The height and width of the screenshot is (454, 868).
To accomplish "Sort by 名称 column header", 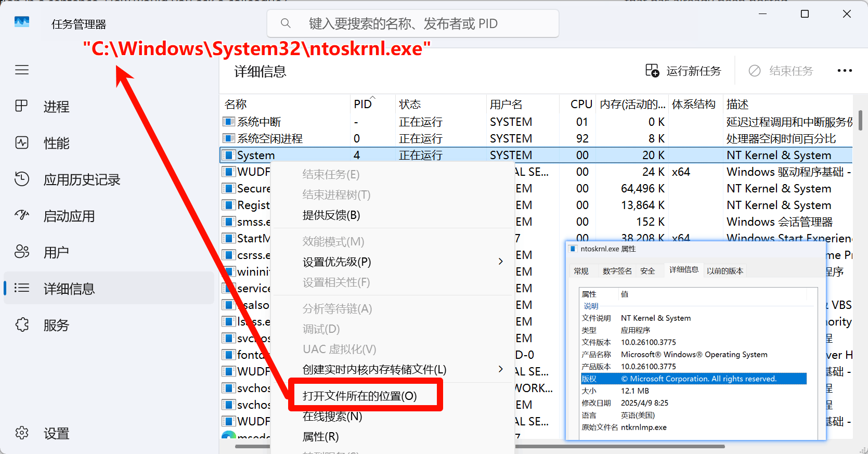I will click(x=285, y=104).
